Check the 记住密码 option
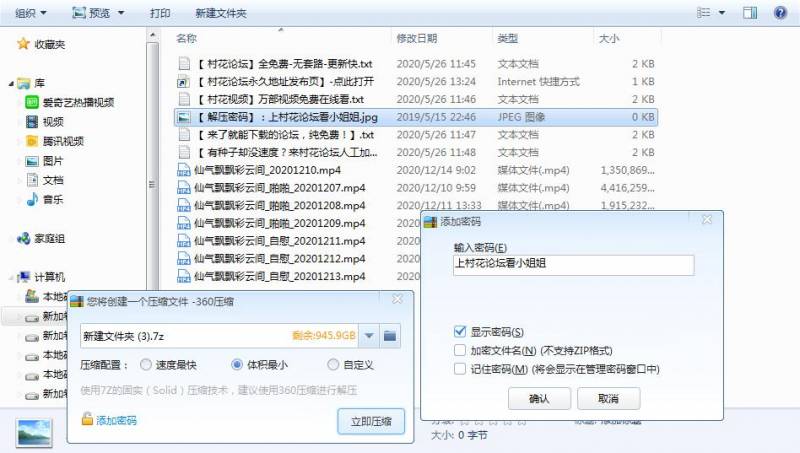The width and height of the screenshot is (800, 453). [460, 369]
